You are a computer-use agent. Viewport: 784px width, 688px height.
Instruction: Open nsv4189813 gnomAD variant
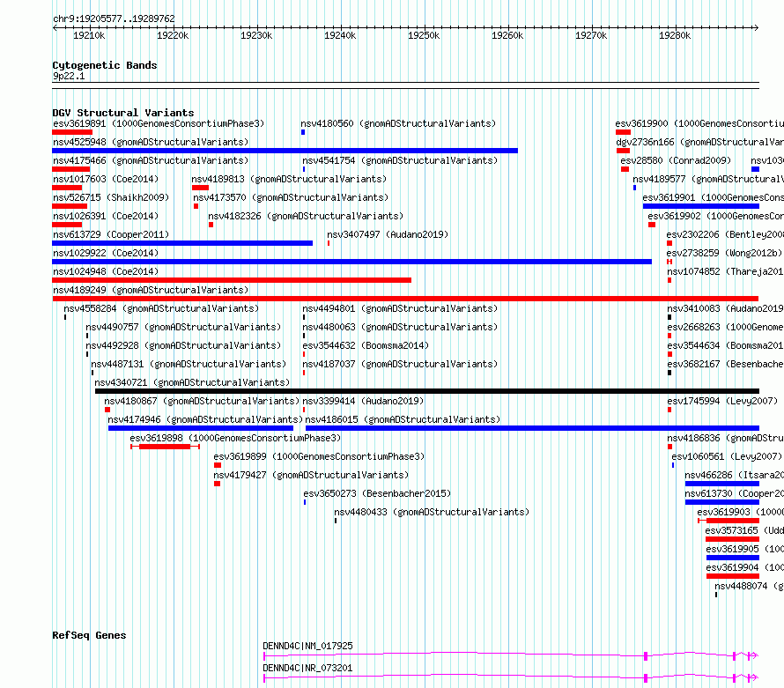289,179
